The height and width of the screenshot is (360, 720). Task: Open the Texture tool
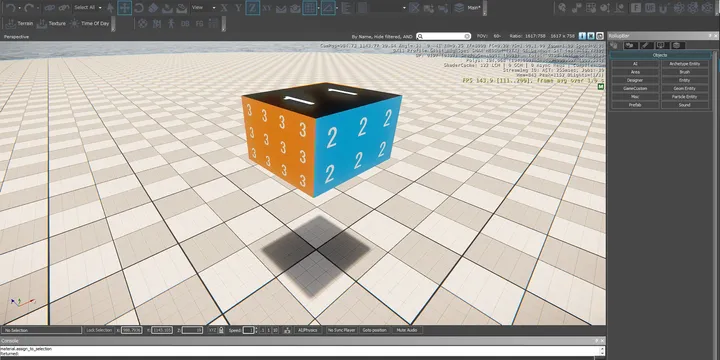(51, 23)
